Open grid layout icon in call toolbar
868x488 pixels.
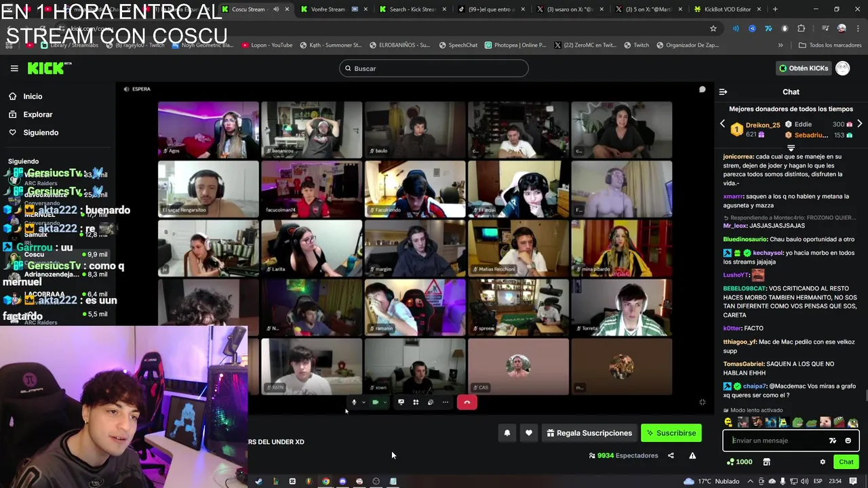point(416,402)
